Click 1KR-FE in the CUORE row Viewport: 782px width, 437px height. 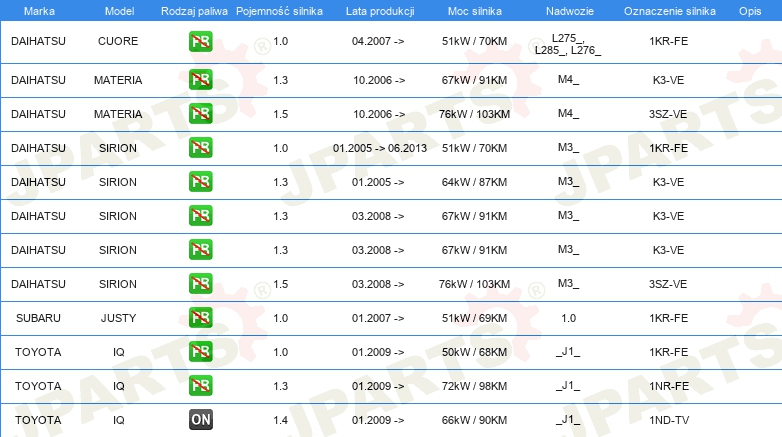tap(669, 41)
